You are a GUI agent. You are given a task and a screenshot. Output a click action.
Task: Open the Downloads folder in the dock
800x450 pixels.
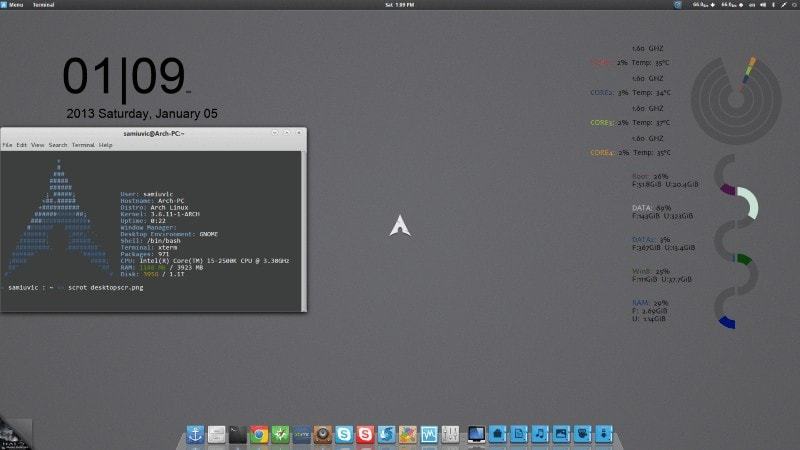tap(604, 435)
